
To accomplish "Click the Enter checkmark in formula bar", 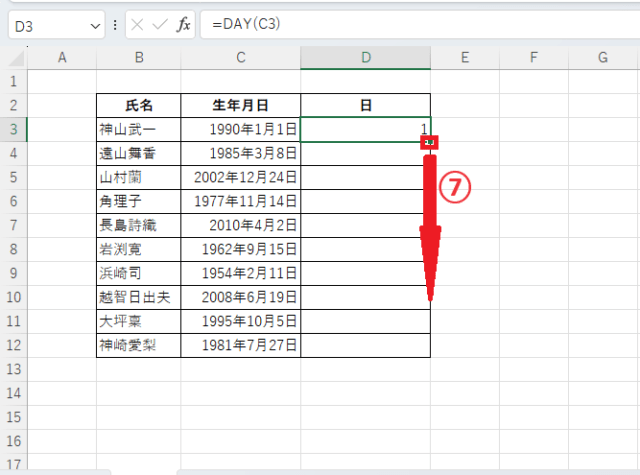I will point(160,24).
